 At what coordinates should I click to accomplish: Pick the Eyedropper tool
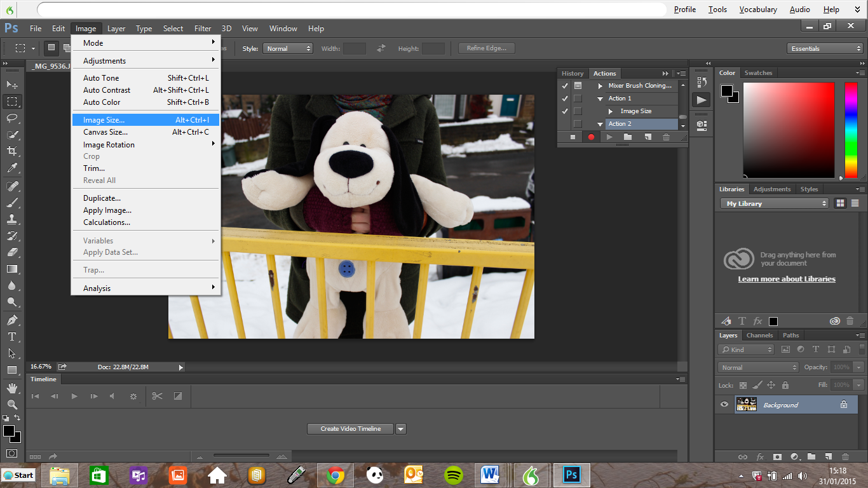click(13, 168)
